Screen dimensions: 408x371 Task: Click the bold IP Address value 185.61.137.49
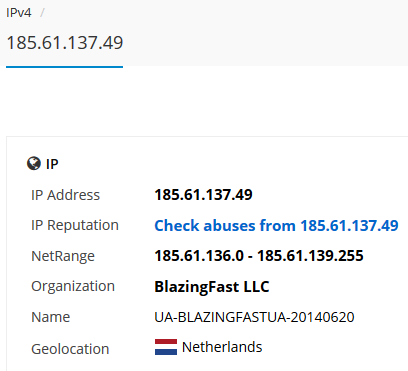click(203, 195)
